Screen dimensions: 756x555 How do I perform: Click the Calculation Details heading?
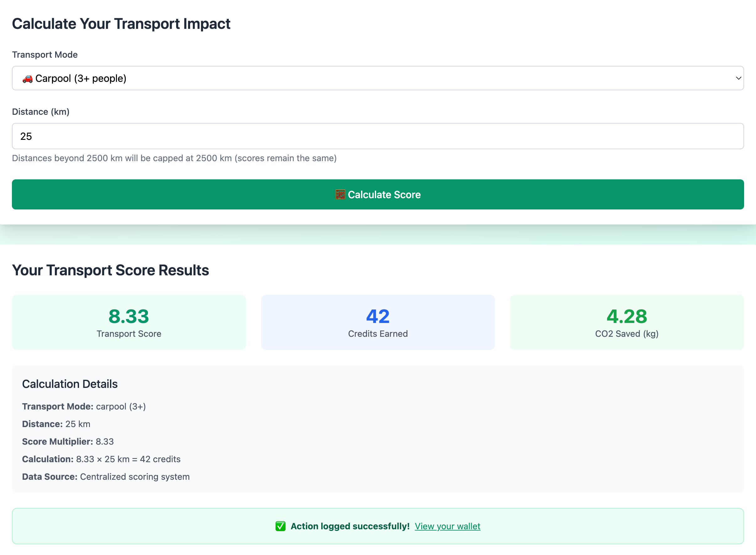point(70,384)
